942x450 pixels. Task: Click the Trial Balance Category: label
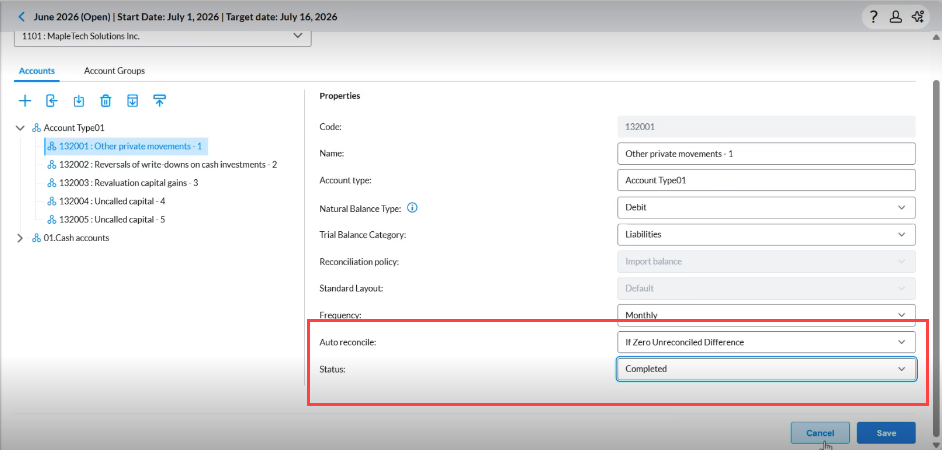tap(363, 235)
